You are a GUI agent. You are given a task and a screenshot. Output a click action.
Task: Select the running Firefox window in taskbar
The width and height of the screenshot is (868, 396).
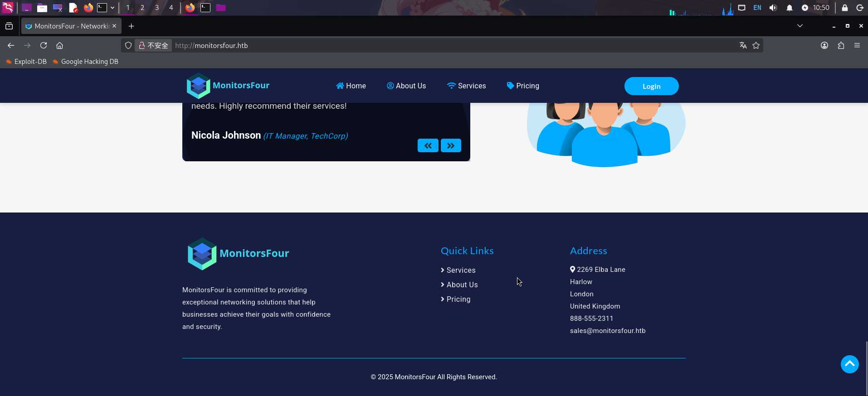(190, 8)
